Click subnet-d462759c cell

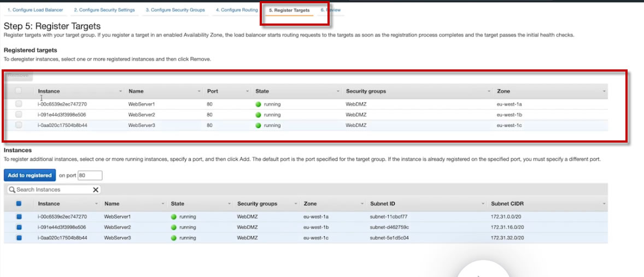(x=389, y=227)
